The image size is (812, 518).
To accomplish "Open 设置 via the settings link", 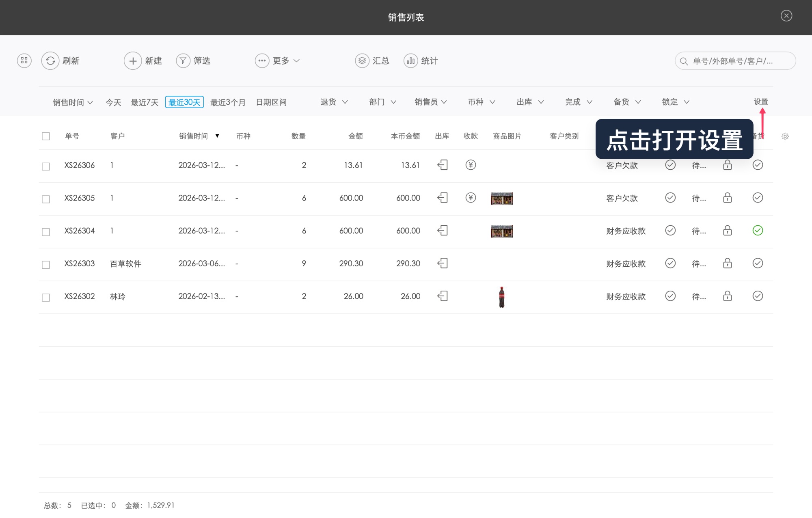I will pos(762,102).
